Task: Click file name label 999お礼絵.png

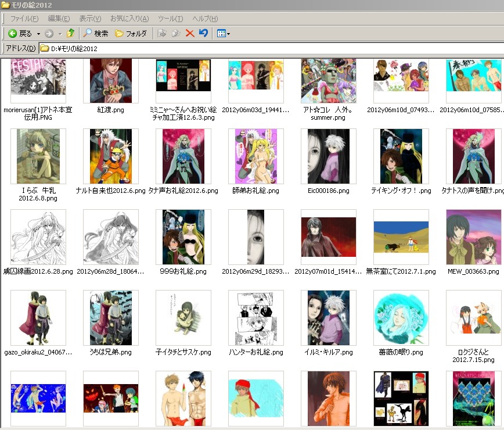Action: point(183,271)
